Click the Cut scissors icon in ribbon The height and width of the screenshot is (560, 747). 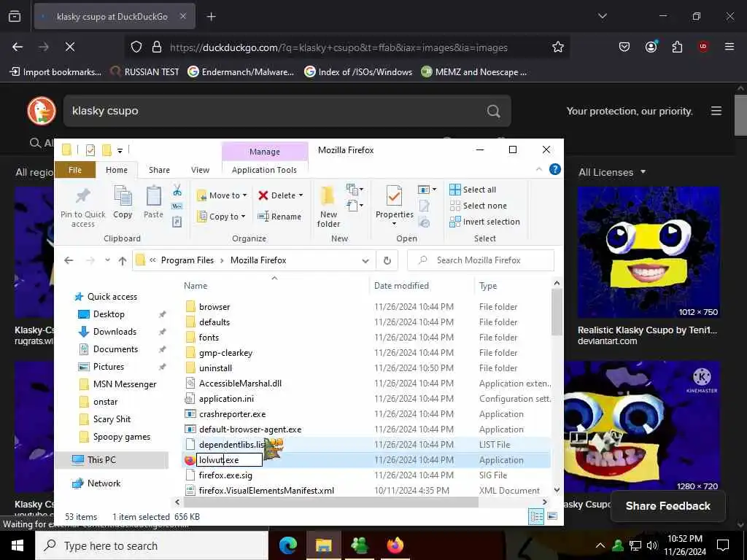point(177,190)
